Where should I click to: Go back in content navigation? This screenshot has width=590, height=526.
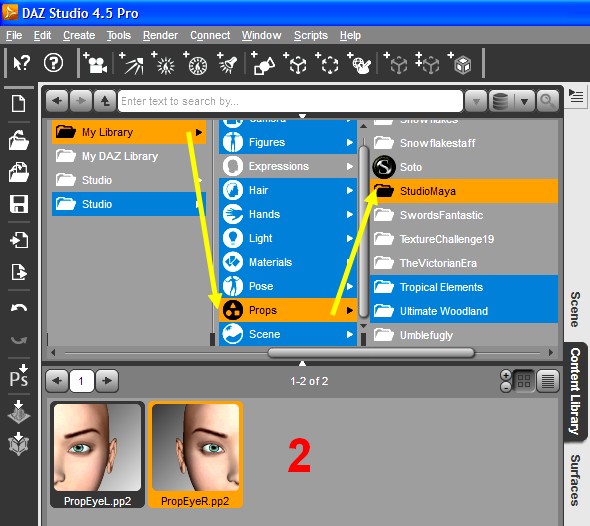[57, 101]
